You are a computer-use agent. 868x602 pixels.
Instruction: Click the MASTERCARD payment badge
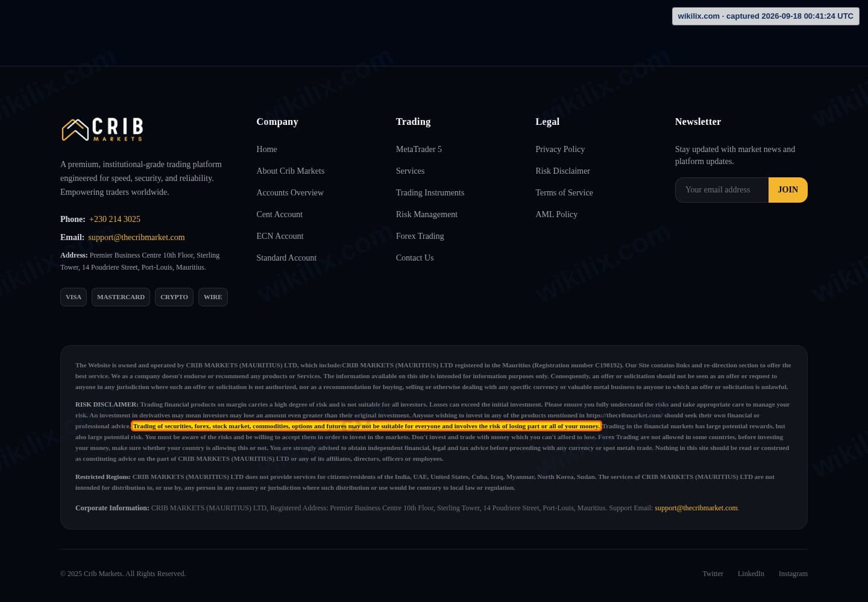[121, 297]
